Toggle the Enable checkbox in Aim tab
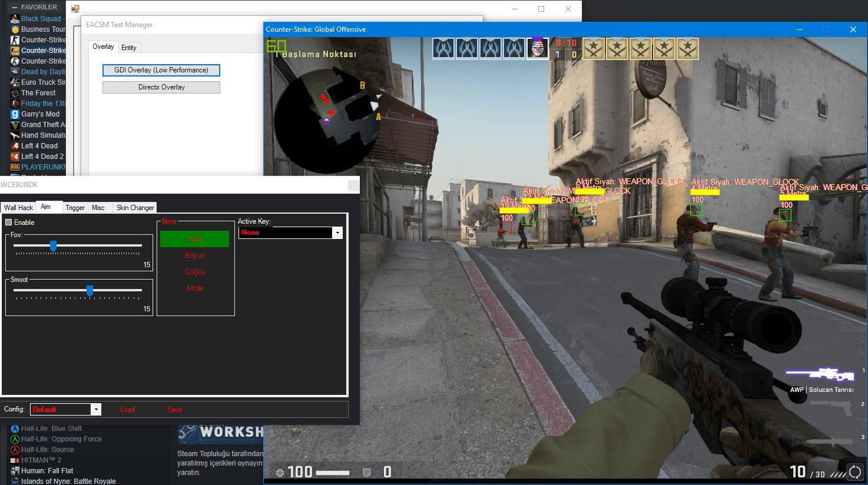The width and height of the screenshot is (868, 485). pyautogui.click(x=9, y=222)
